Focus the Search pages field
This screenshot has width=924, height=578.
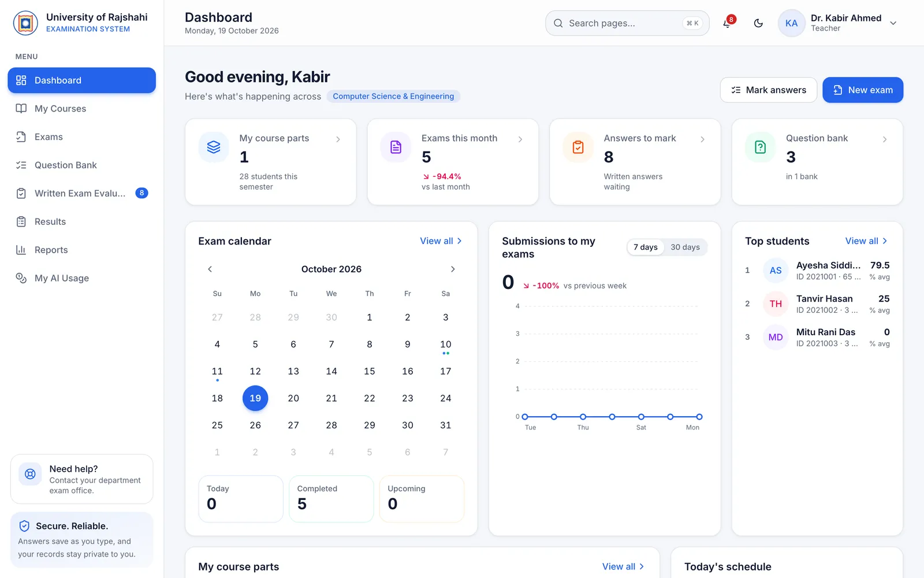pyautogui.click(x=627, y=23)
